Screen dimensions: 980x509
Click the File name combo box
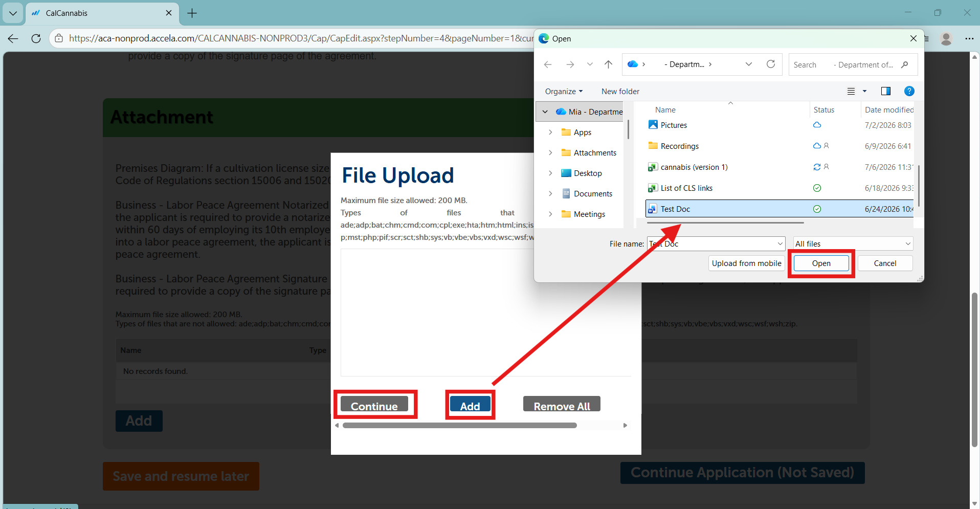[716, 244]
